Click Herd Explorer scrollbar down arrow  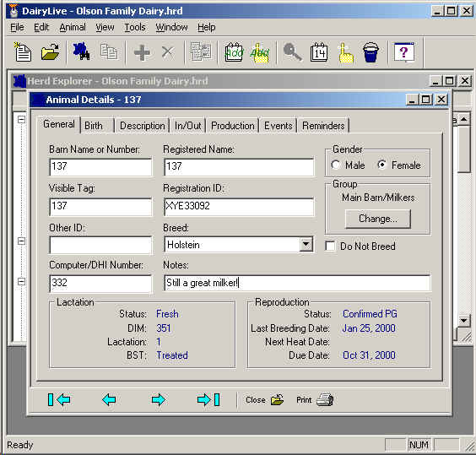(463, 321)
